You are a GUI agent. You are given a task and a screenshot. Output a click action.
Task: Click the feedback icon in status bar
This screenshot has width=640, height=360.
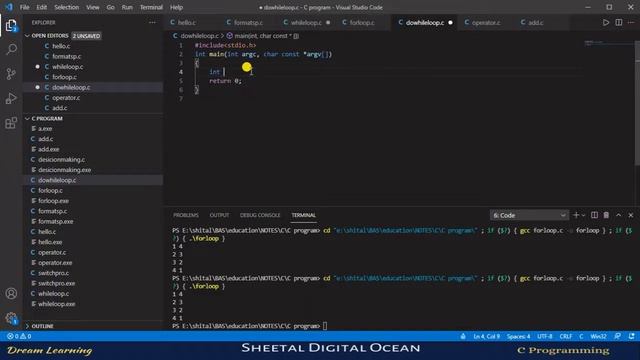618,336
